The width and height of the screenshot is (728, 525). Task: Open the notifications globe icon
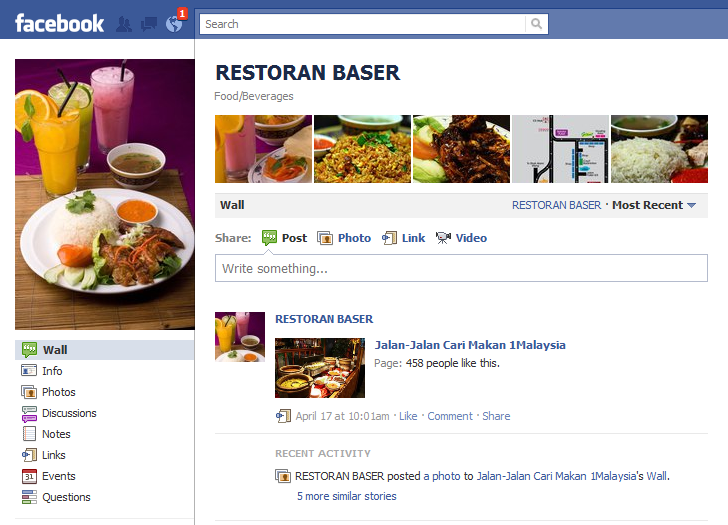coord(174,24)
